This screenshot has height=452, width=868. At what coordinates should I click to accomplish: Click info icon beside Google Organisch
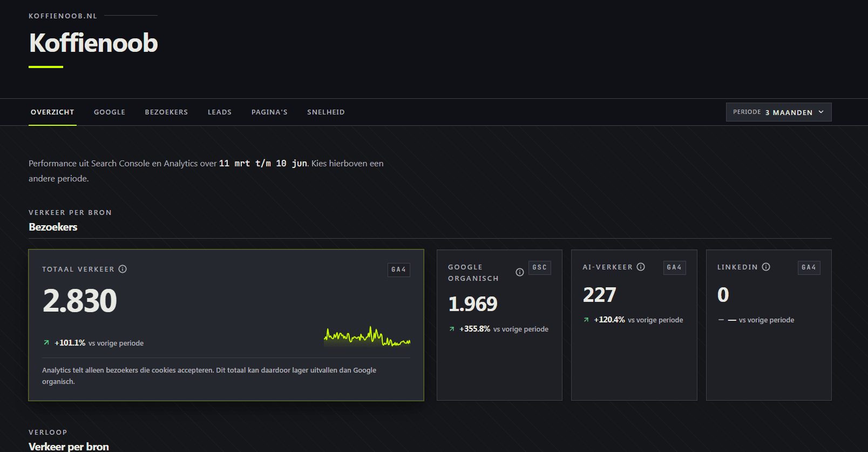point(520,272)
